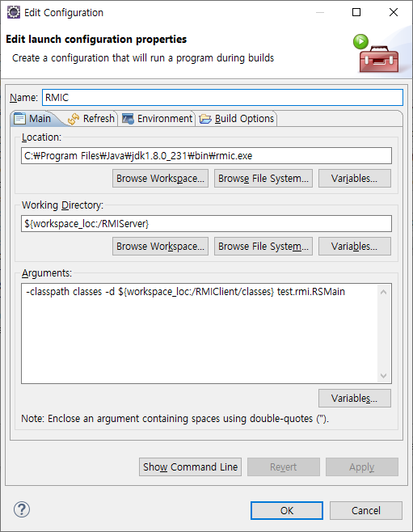Switch to the Build Options tab
Screen dimensions: 413x532
pos(237,118)
